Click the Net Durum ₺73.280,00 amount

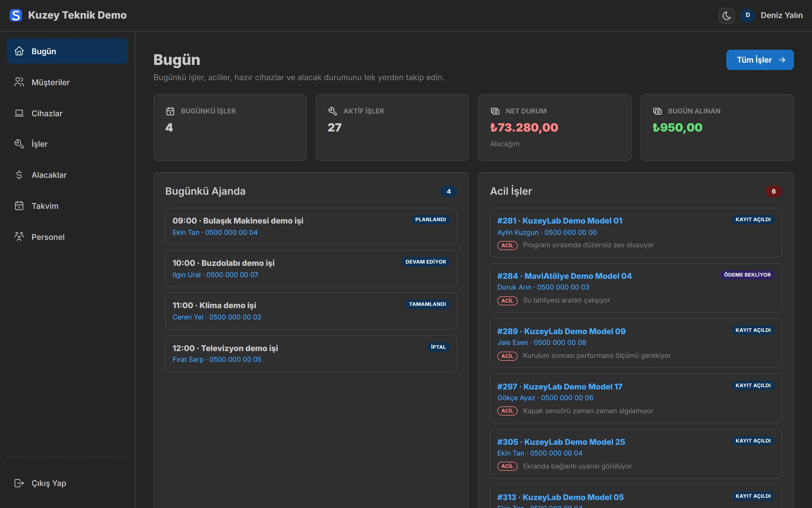(x=524, y=128)
